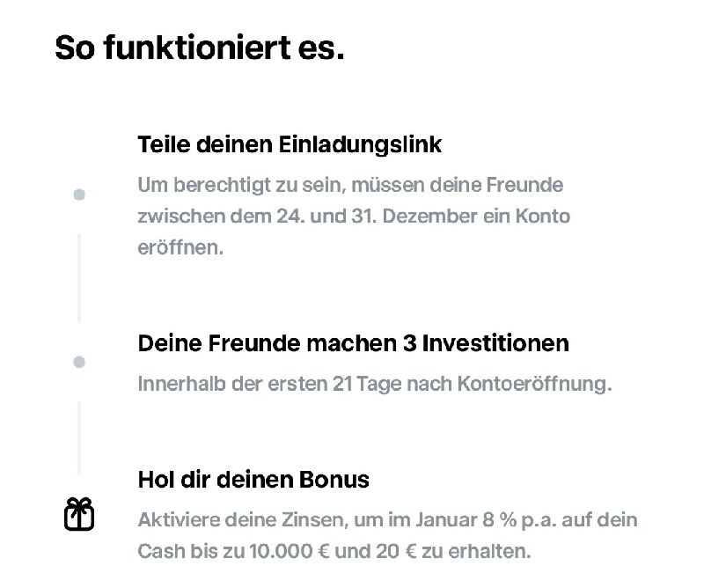
Task: Click the 'So funktioniert es.' heading
Action: [x=200, y=48]
